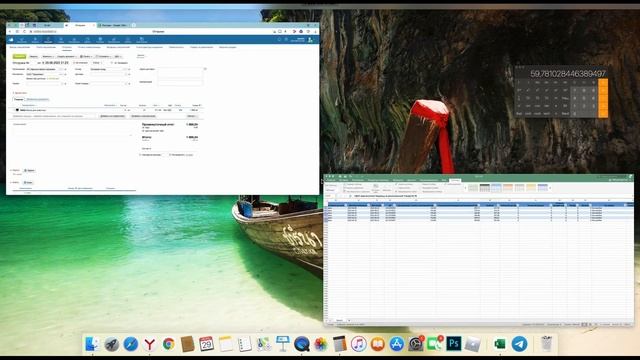Click the green Сохранить button
640x360 pixels.
[20, 56]
